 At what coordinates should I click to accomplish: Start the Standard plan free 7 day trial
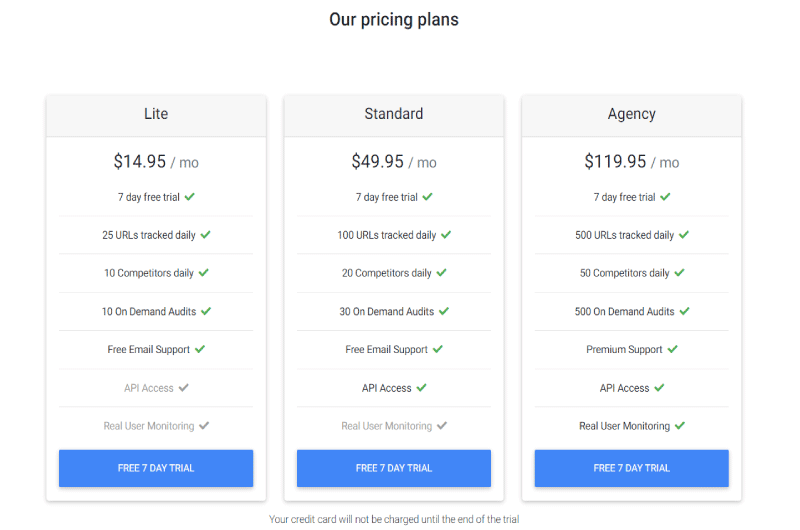393,468
